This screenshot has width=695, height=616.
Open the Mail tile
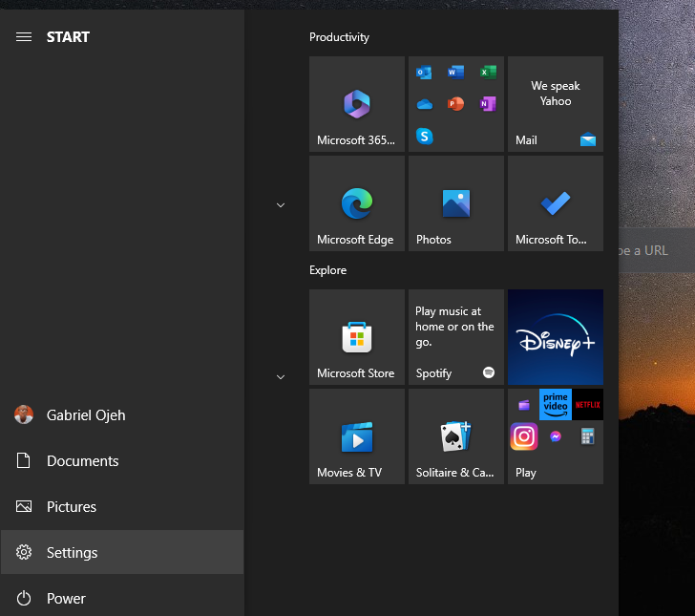click(x=556, y=104)
